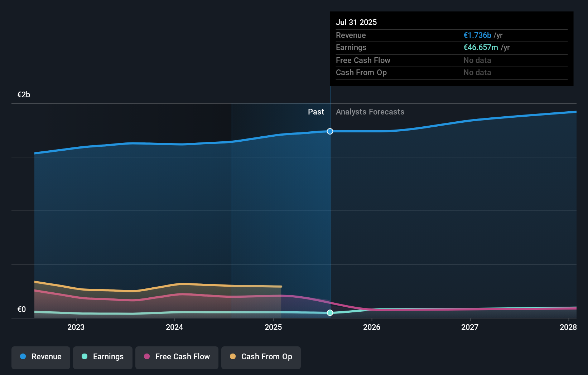Switch to the Past section of chart

[316, 112]
